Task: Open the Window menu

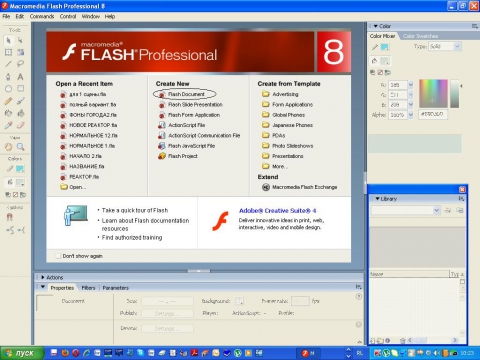Action: coord(91,16)
